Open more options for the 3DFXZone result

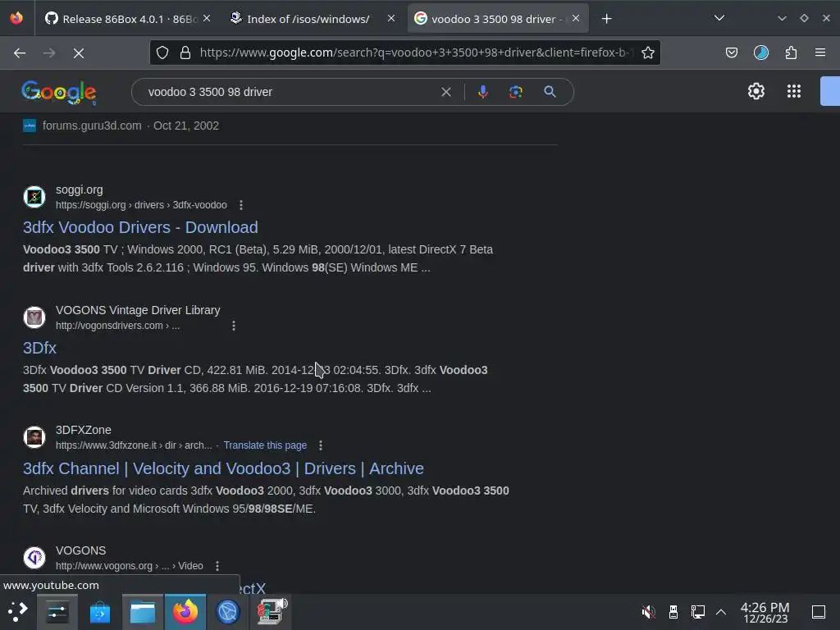pos(321,445)
